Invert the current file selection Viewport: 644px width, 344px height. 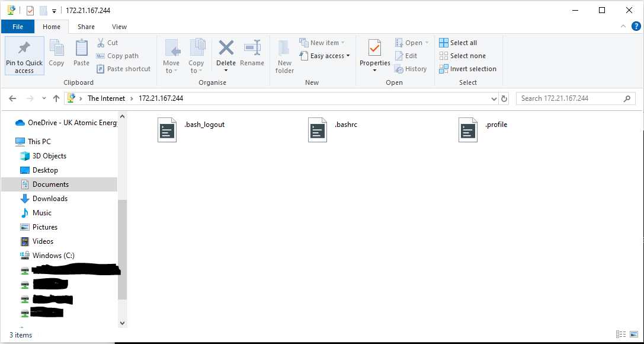click(x=468, y=68)
